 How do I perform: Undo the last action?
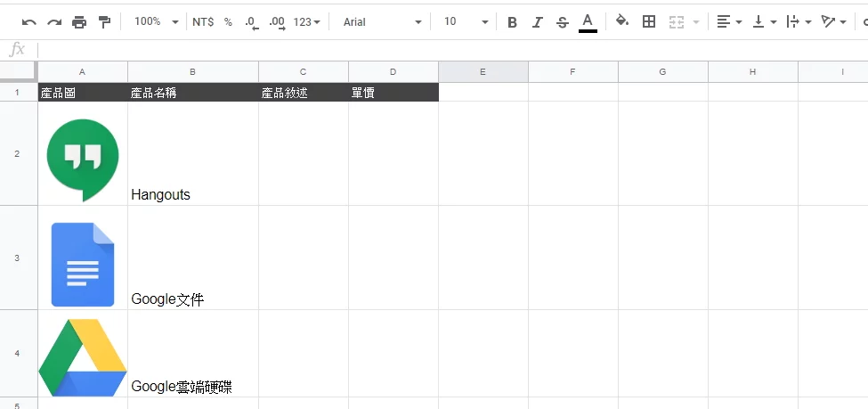(x=28, y=22)
